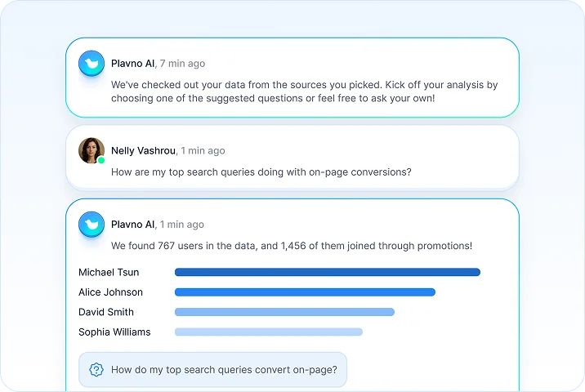Viewport: 585px width, 392px height.
Task: Click the "We found 767 users" message text
Action: [x=291, y=246]
